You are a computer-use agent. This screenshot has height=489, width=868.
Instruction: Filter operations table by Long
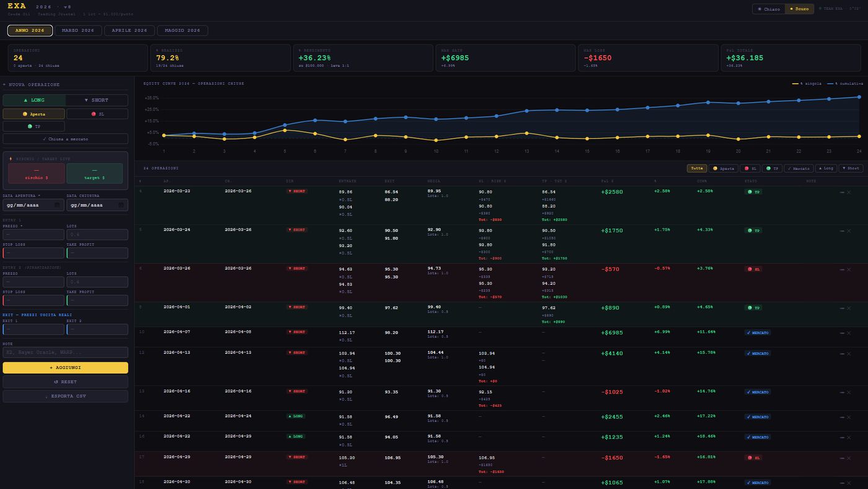click(x=826, y=168)
